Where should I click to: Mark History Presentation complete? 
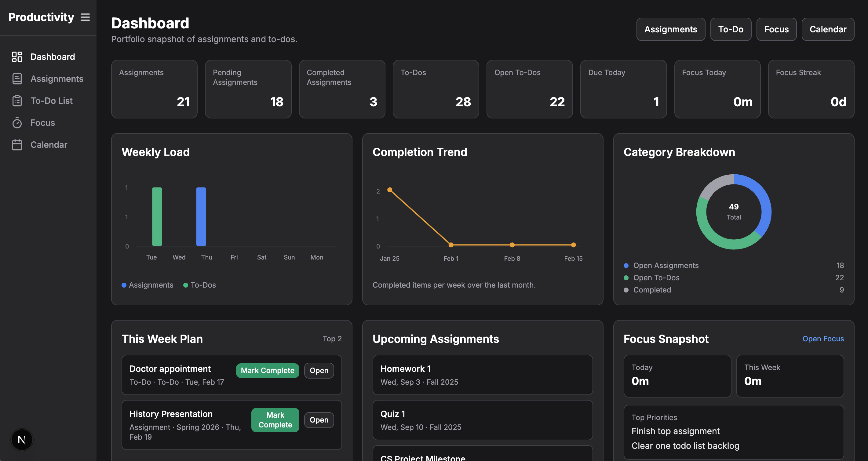pyautogui.click(x=275, y=420)
